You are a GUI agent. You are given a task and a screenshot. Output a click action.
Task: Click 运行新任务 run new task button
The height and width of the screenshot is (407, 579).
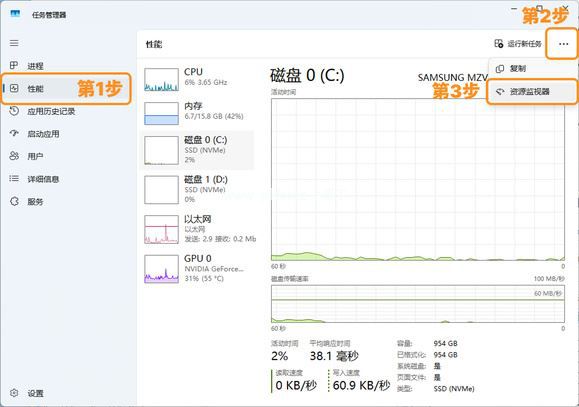tap(518, 44)
